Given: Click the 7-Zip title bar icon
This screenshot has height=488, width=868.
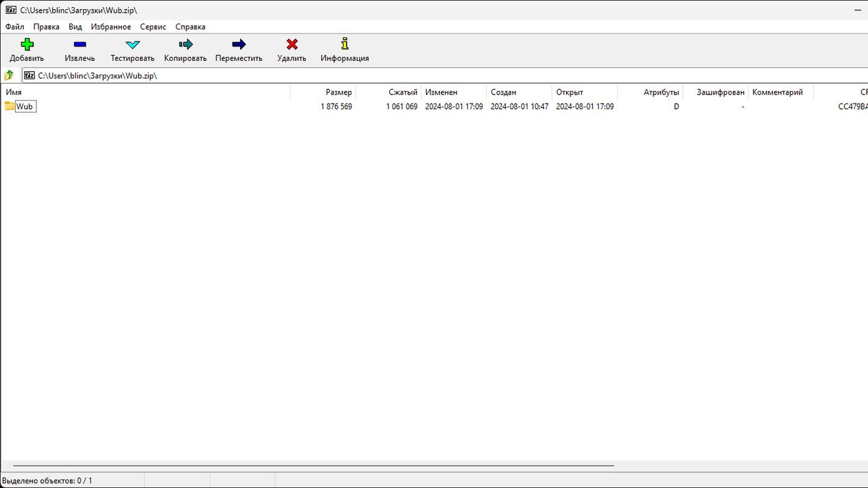Looking at the screenshot, I should click(11, 10).
